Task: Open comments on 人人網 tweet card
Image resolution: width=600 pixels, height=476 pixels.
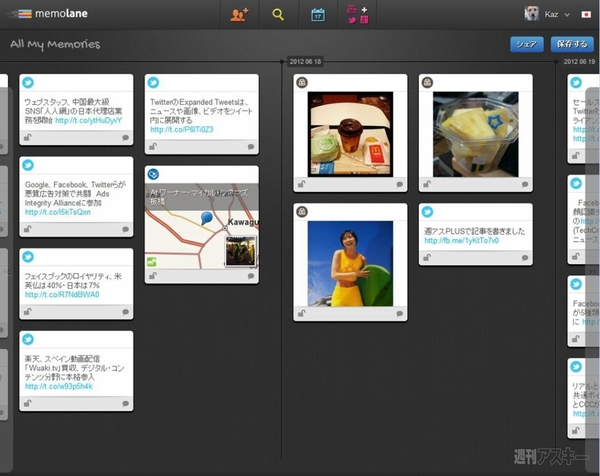Action: point(126,137)
